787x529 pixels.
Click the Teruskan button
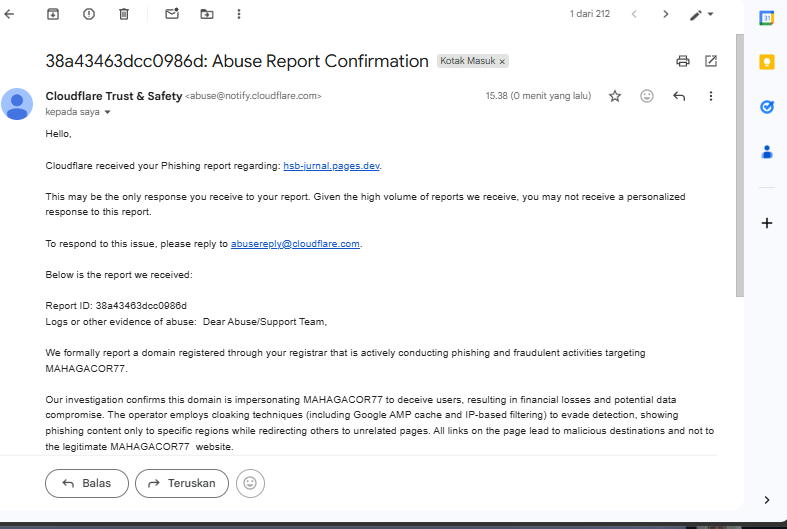coord(182,483)
